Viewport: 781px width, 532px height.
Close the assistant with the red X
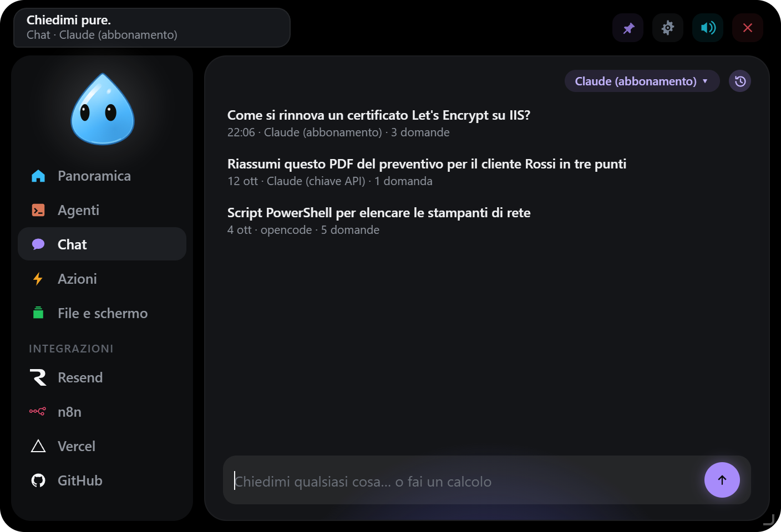point(748,28)
